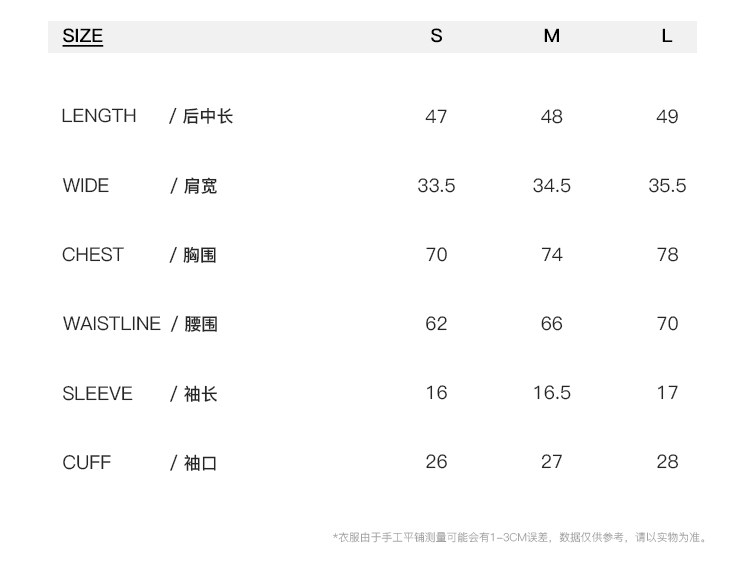750x583 pixels.
Task: Click the CHEST row label
Action: click(x=92, y=255)
